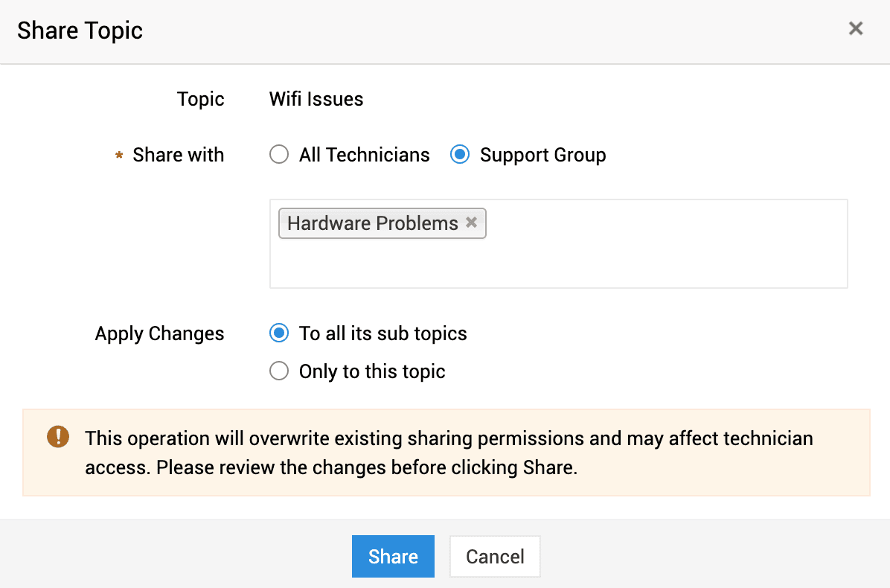Click the orange warning exclamation icon
Screen dimensions: 890x588
[58, 437]
